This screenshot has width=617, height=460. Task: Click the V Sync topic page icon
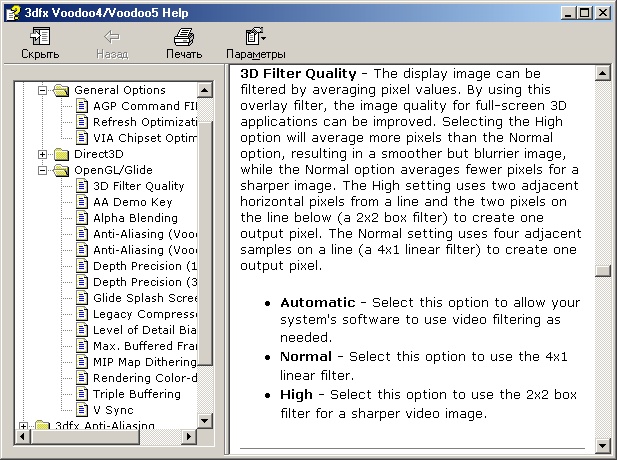[x=82, y=410]
